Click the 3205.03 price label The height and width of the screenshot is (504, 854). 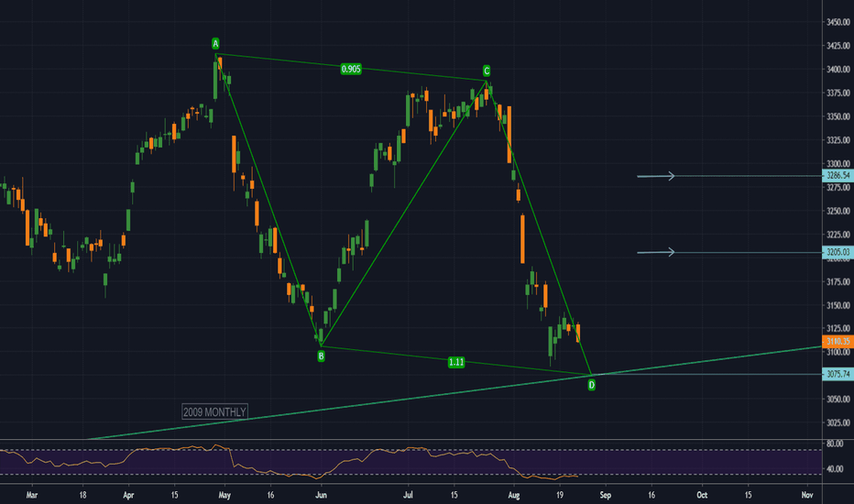pyautogui.click(x=838, y=252)
